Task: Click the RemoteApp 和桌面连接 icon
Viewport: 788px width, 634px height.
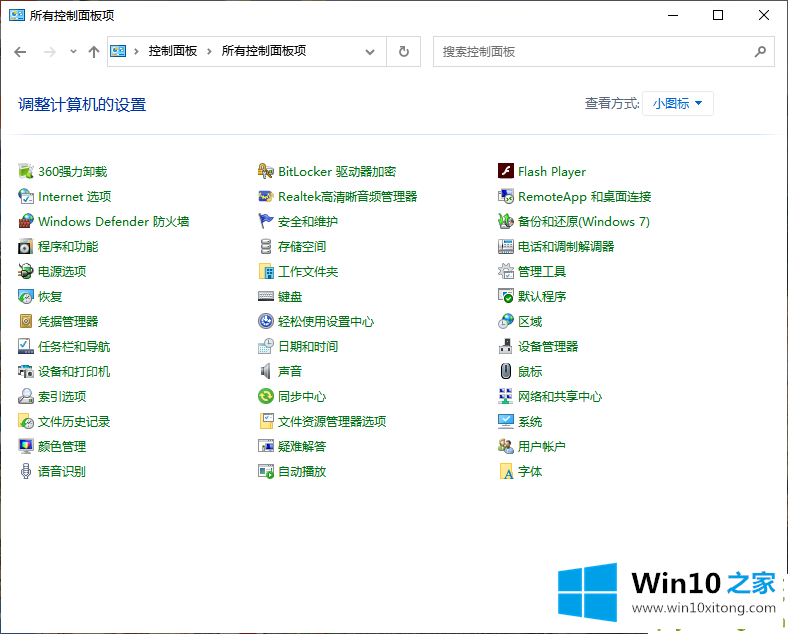Action: click(x=506, y=196)
